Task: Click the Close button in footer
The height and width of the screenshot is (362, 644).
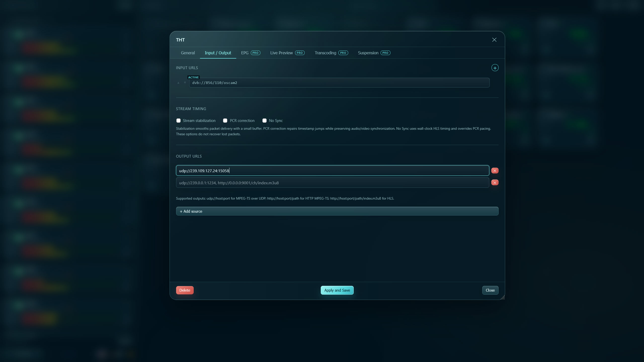Action: pos(490,290)
